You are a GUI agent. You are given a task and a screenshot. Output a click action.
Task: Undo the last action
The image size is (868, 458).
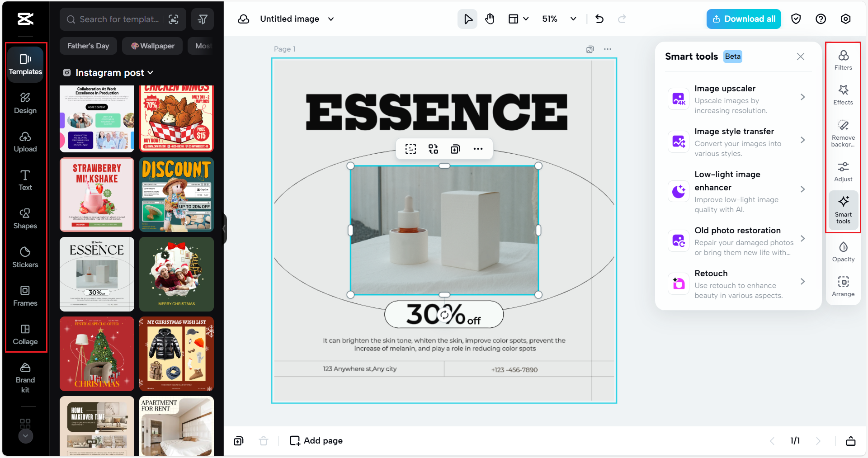click(599, 19)
